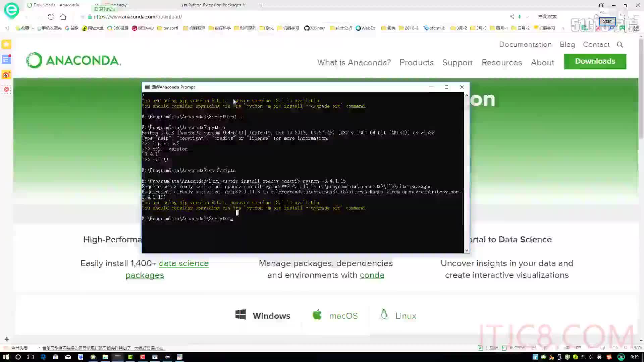Open the Resources menu
The height and width of the screenshot is (362, 644).
coord(502,63)
